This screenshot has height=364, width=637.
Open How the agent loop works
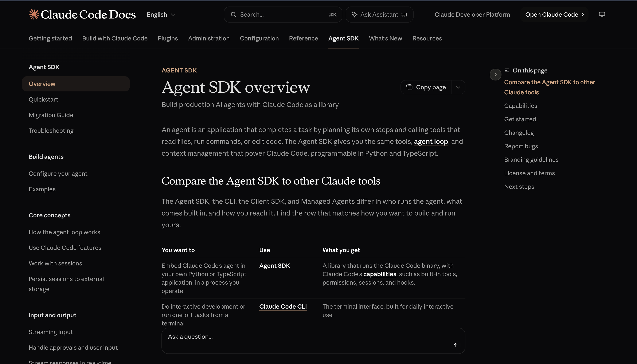(x=64, y=232)
